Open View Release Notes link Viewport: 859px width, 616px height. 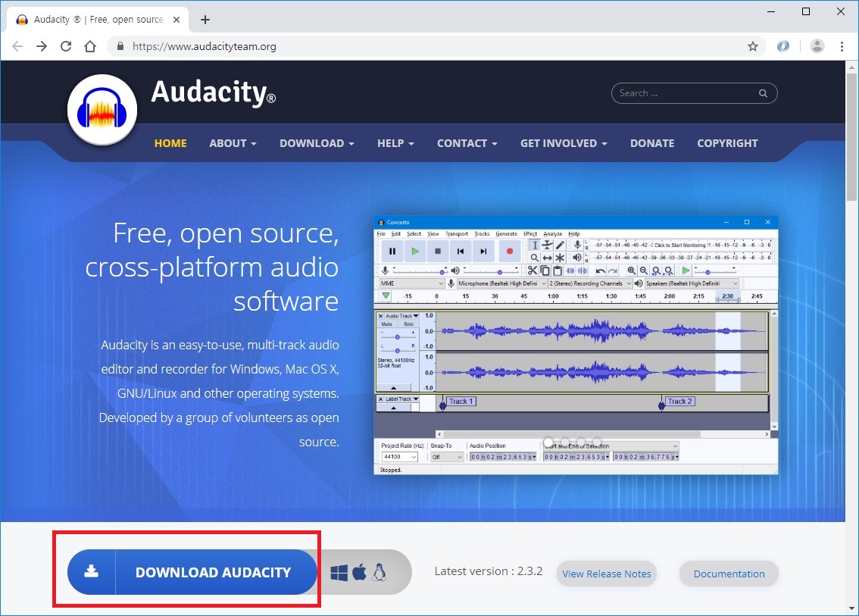tap(607, 574)
